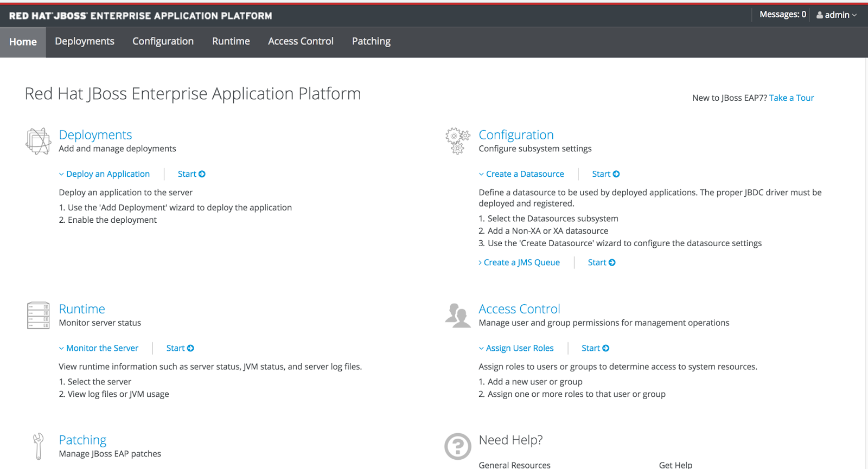Click arrow icon of Monitor the Server Start
Image resolution: width=868 pixels, height=469 pixels.
pos(190,348)
